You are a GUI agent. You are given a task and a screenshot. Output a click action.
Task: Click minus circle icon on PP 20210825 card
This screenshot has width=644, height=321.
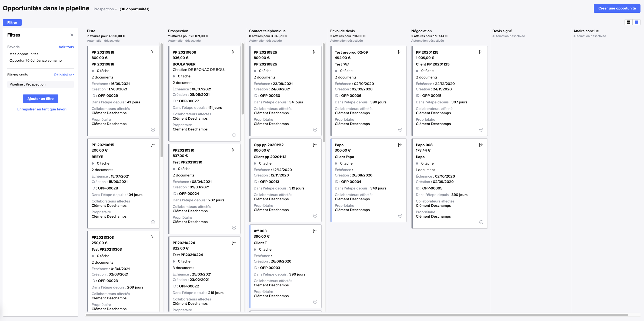pos(315,130)
